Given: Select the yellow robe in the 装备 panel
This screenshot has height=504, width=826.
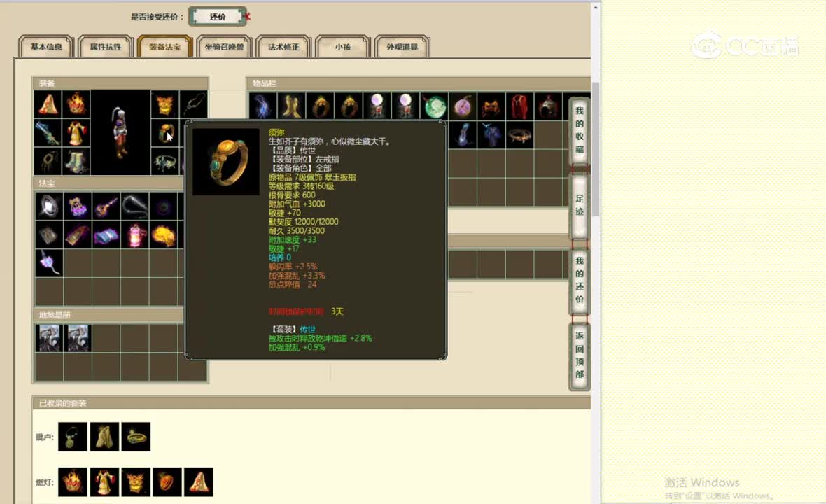Looking at the screenshot, I should [x=76, y=133].
